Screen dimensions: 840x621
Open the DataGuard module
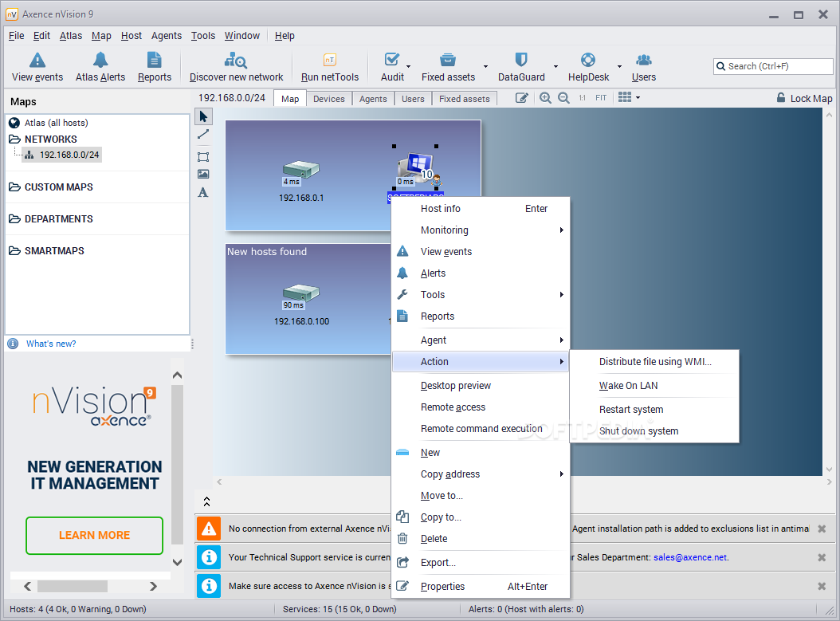(x=521, y=67)
